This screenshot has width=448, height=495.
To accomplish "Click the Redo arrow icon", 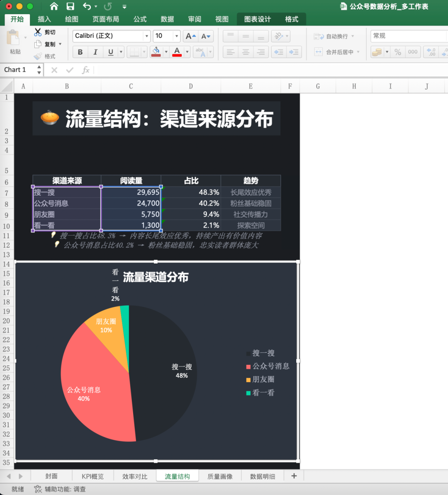I will (108, 6).
